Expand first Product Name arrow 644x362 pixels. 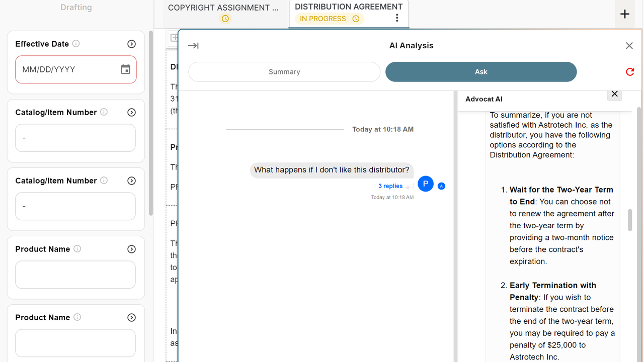[x=131, y=249]
